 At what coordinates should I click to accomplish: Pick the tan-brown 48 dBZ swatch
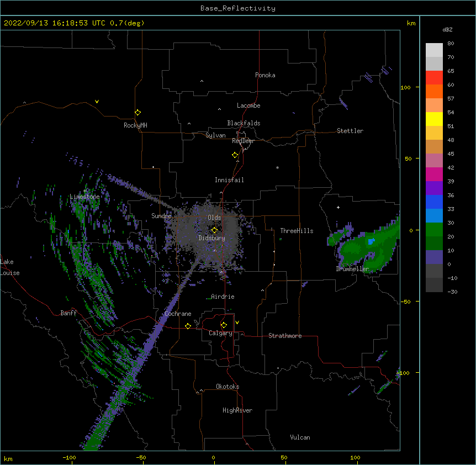tap(434, 146)
